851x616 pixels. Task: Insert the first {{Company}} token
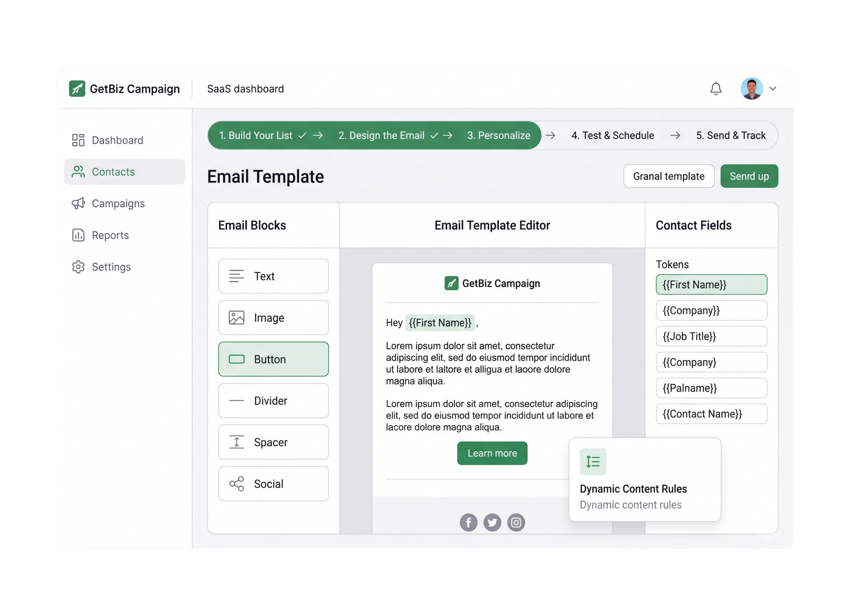pos(711,310)
